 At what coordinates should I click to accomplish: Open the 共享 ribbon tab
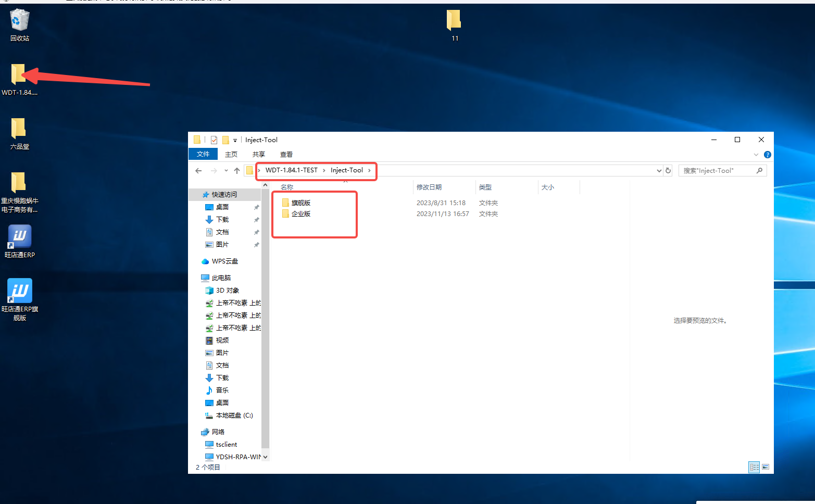click(x=259, y=154)
